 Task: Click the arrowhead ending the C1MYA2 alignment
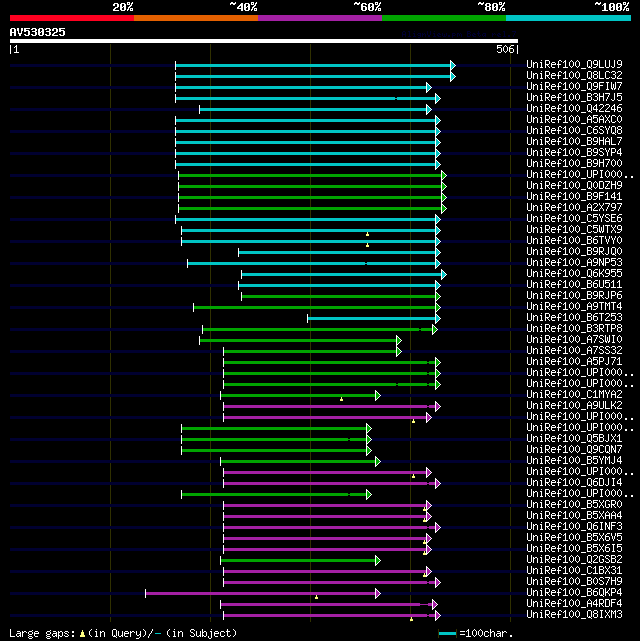[x=378, y=395]
